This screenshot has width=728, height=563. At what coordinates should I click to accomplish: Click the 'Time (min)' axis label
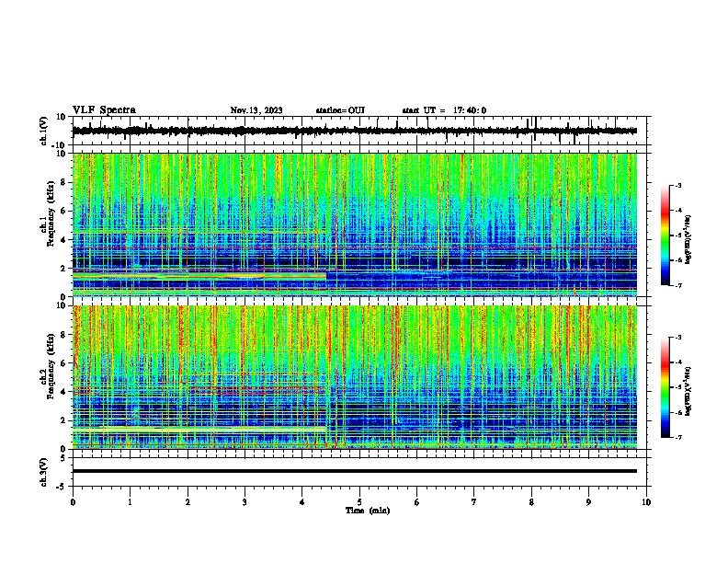point(368,511)
